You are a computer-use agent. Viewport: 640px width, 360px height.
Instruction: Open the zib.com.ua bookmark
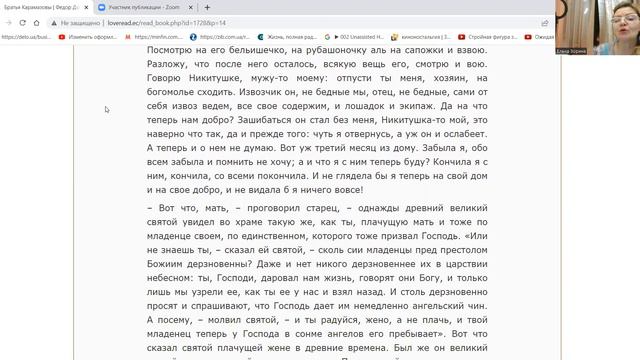220,37
